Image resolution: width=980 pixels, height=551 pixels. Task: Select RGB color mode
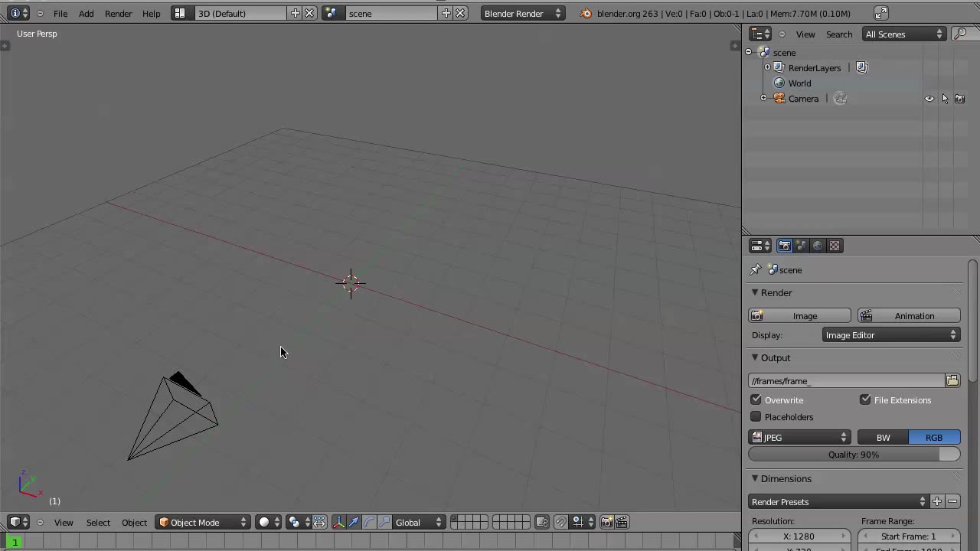click(934, 437)
